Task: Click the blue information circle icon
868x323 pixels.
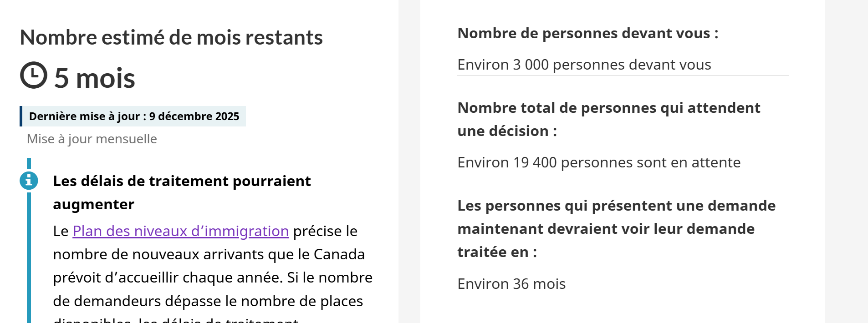Action: tap(29, 181)
